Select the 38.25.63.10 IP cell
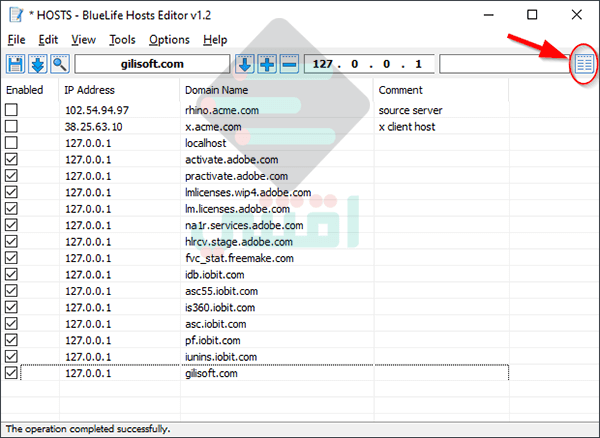This screenshot has width=600, height=438. click(x=94, y=127)
